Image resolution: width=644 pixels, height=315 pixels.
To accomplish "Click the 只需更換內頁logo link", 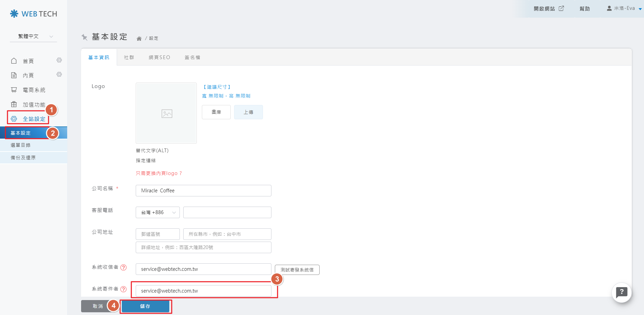I will click(159, 173).
